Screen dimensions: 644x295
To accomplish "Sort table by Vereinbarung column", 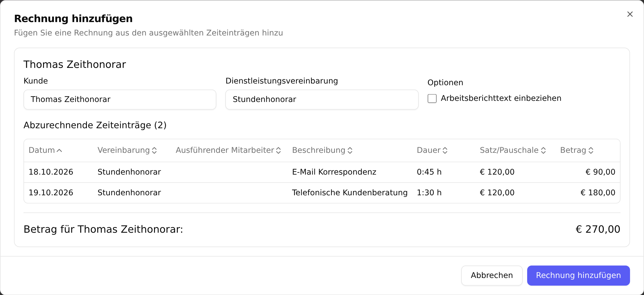I will [x=127, y=150].
